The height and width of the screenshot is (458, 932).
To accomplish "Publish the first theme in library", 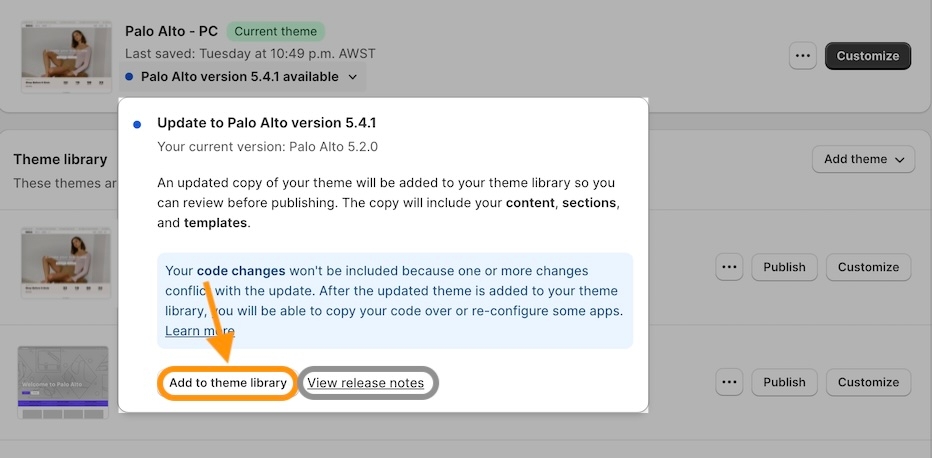I will pyautogui.click(x=784, y=267).
